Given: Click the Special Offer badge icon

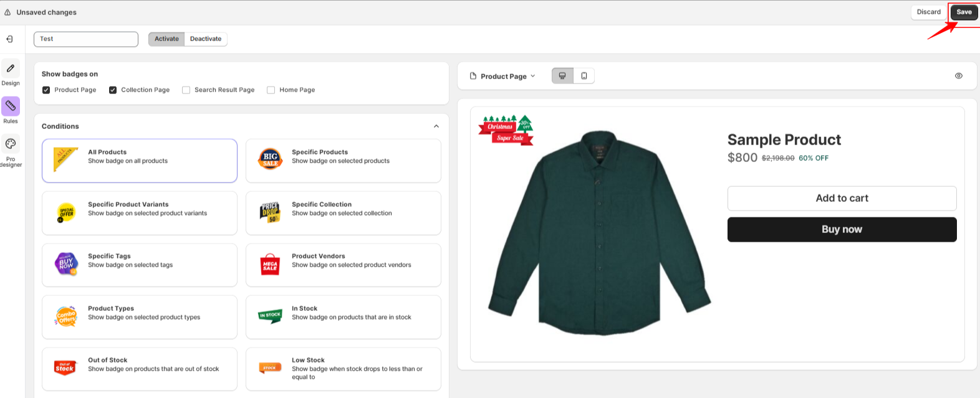Looking at the screenshot, I should 65,212.
